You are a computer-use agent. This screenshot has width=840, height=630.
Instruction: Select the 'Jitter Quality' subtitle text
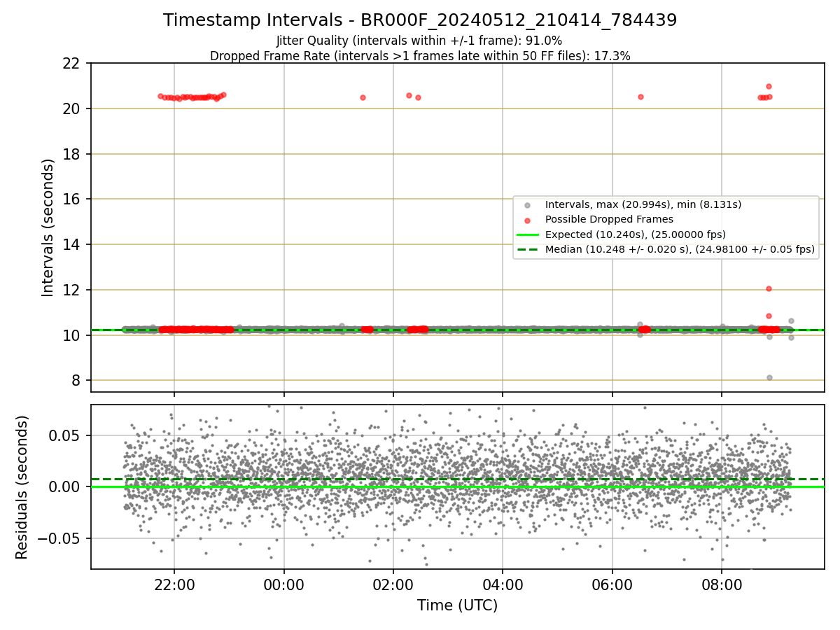point(419,41)
